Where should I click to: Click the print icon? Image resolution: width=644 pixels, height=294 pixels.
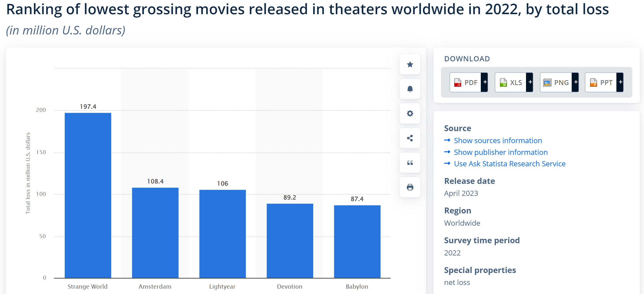pos(410,187)
